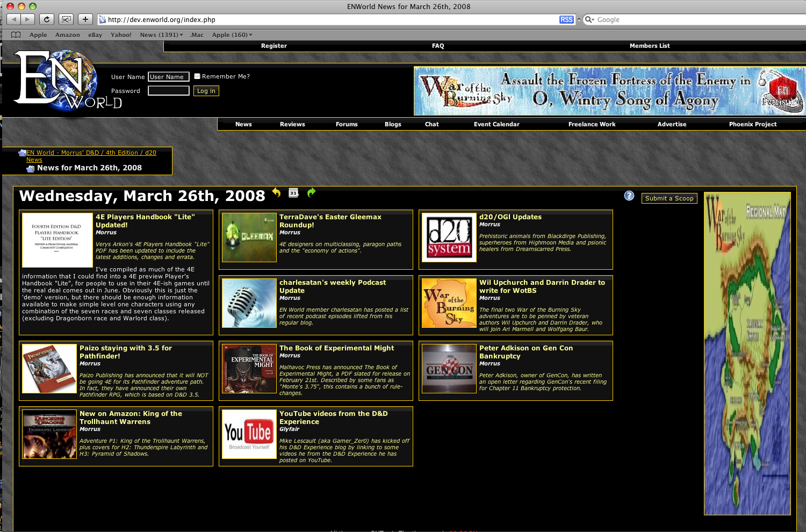
Task: Open the blue help question mark icon
Action: pos(629,196)
